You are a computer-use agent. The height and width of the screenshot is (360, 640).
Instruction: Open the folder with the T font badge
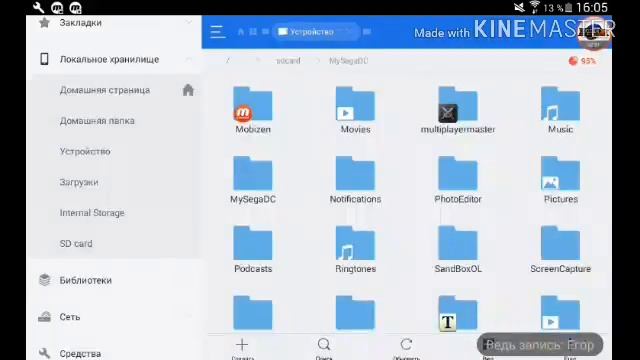pos(458,313)
